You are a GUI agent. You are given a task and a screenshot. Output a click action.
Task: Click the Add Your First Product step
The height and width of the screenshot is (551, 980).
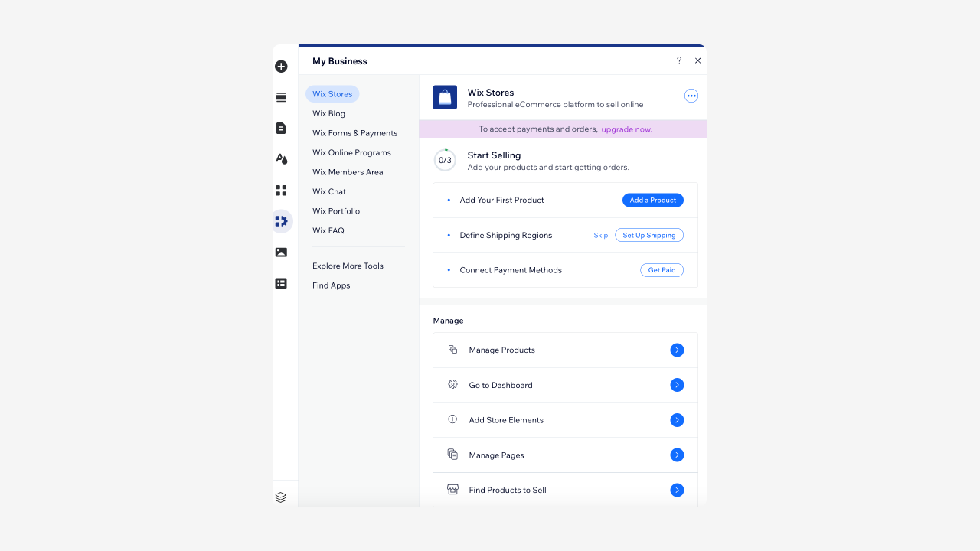point(501,200)
